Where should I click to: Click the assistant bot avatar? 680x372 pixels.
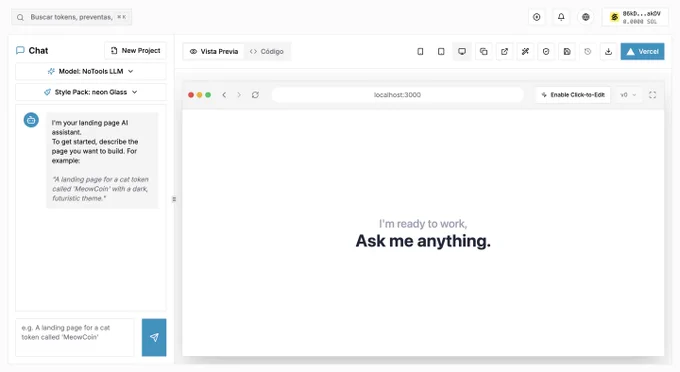31,120
